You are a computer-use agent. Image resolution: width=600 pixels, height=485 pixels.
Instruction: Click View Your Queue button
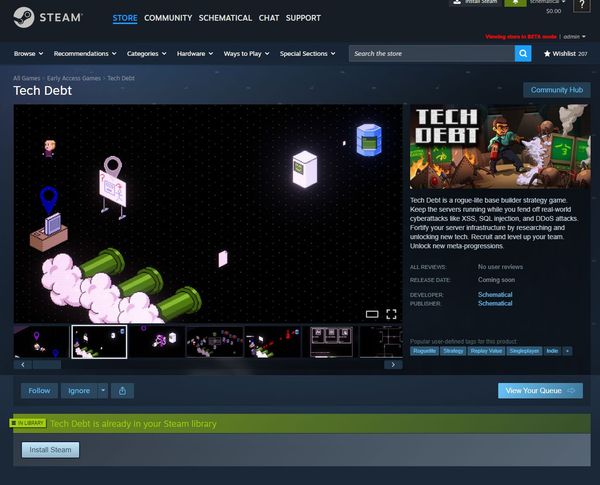(x=540, y=391)
